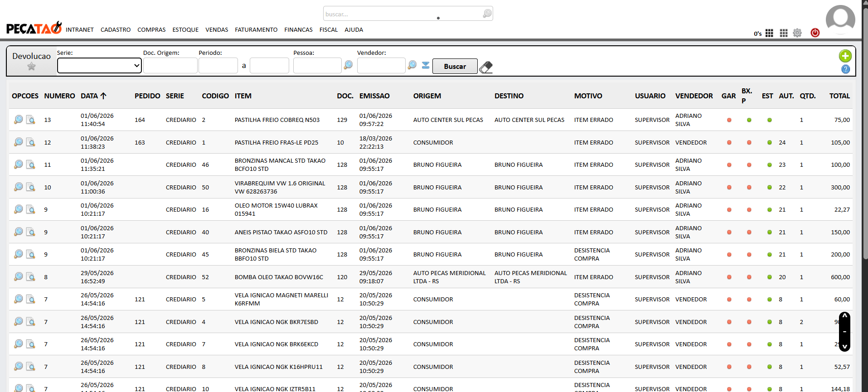This screenshot has height=392, width=868.
Task: Open document preview icon for devolucao 13
Action: 30,120
